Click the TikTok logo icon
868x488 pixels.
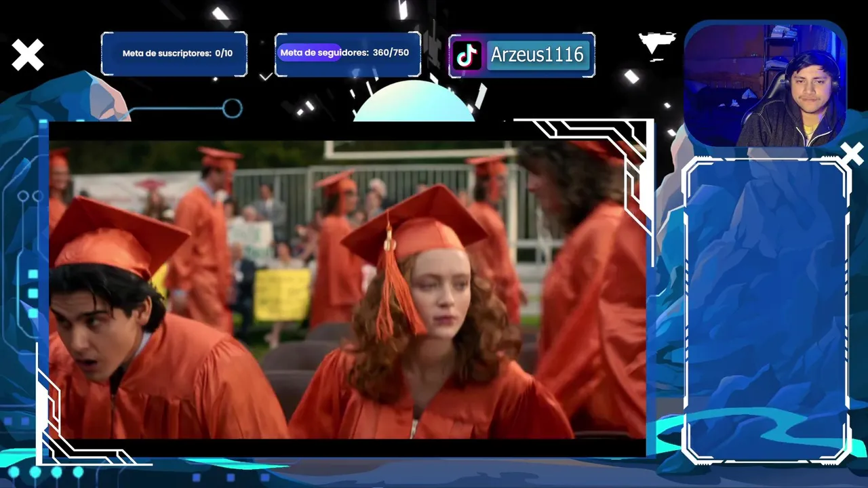pyautogui.click(x=467, y=56)
